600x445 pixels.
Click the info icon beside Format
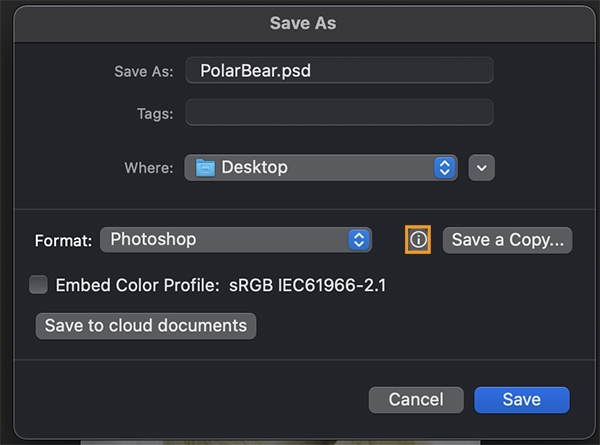pos(418,240)
